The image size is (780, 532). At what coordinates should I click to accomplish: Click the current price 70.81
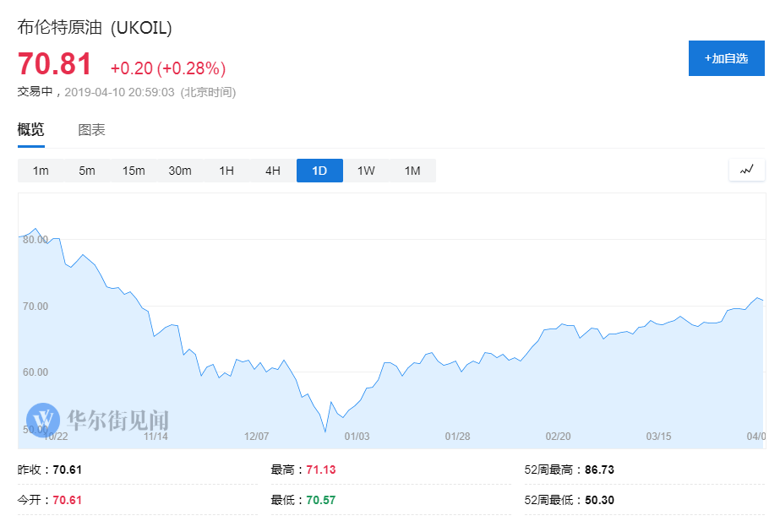[x=54, y=65]
